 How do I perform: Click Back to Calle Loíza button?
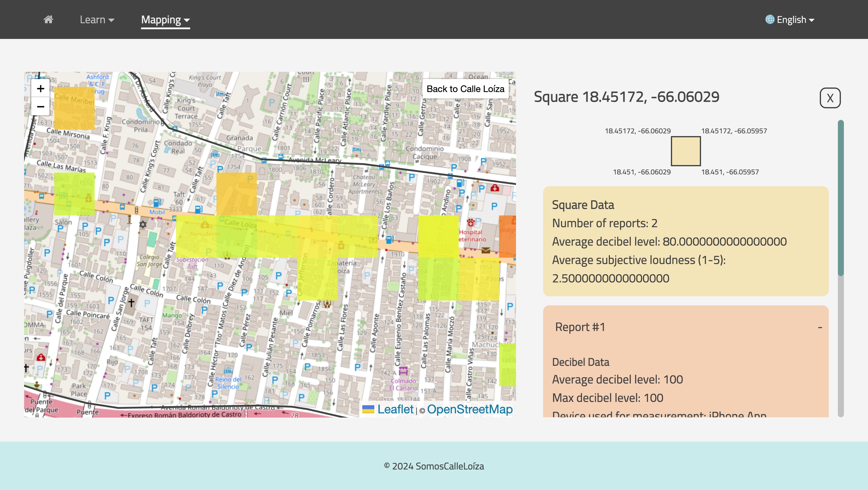[465, 88]
